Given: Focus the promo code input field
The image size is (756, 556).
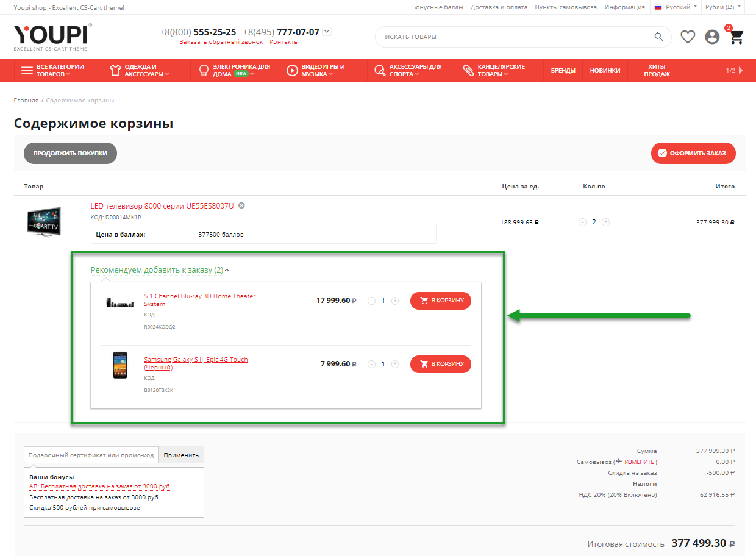Looking at the screenshot, I should click(x=91, y=455).
